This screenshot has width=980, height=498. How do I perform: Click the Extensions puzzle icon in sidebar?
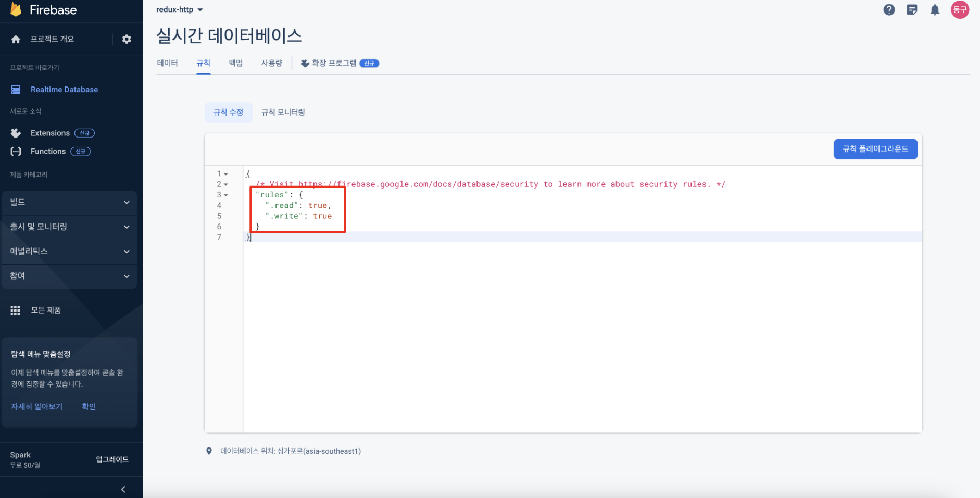click(x=16, y=133)
